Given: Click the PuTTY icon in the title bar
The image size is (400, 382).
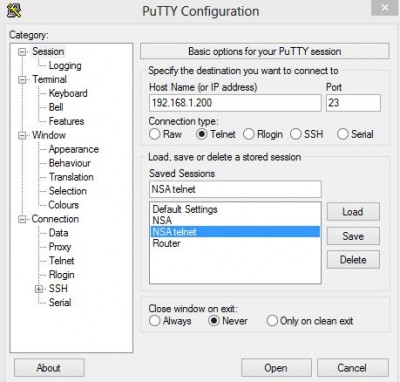Looking at the screenshot, I should (14, 10).
